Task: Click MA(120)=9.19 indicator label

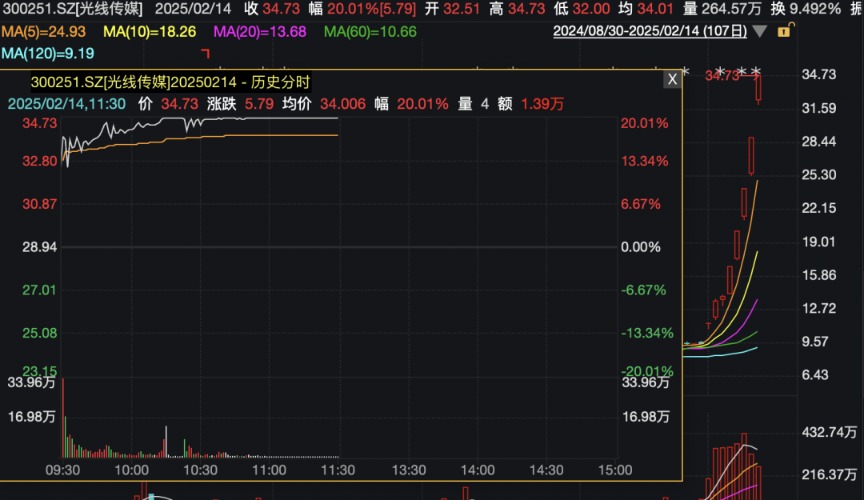Action: [47, 53]
